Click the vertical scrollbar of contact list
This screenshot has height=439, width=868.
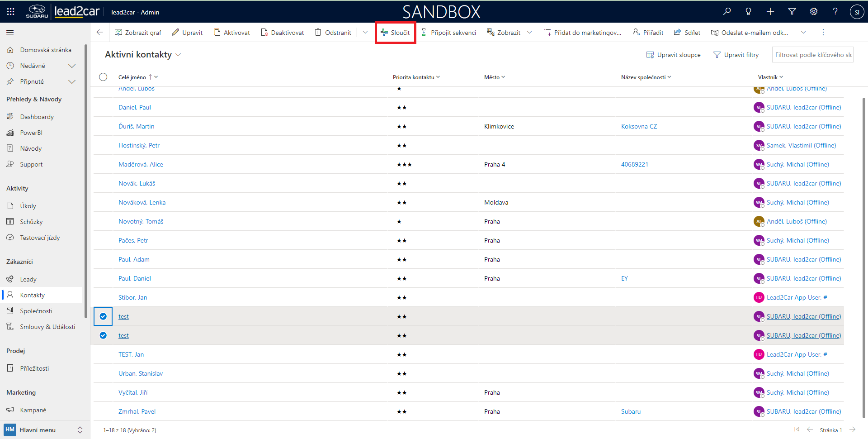(863, 253)
